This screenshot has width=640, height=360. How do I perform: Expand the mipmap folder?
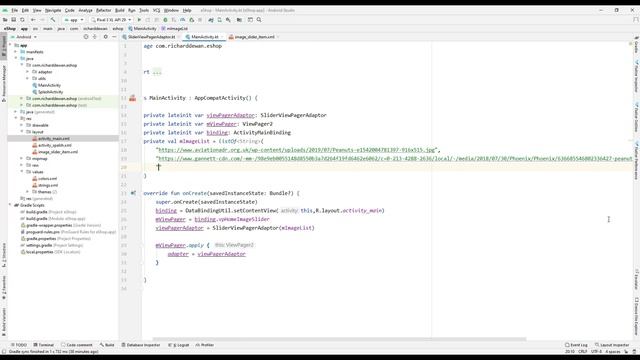tap(22, 158)
